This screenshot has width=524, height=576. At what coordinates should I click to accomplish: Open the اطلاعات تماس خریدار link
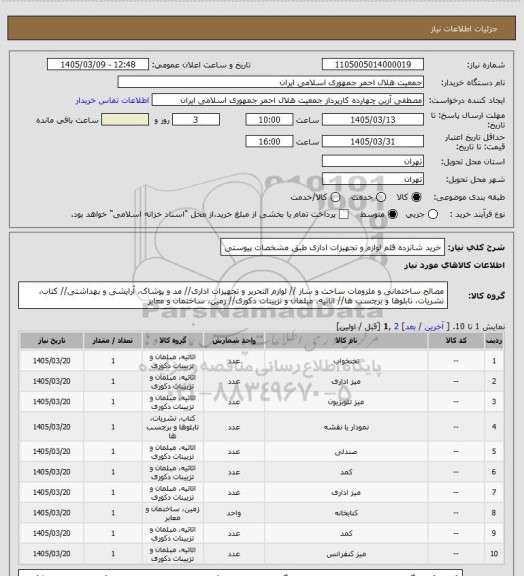pyautogui.click(x=112, y=100)
